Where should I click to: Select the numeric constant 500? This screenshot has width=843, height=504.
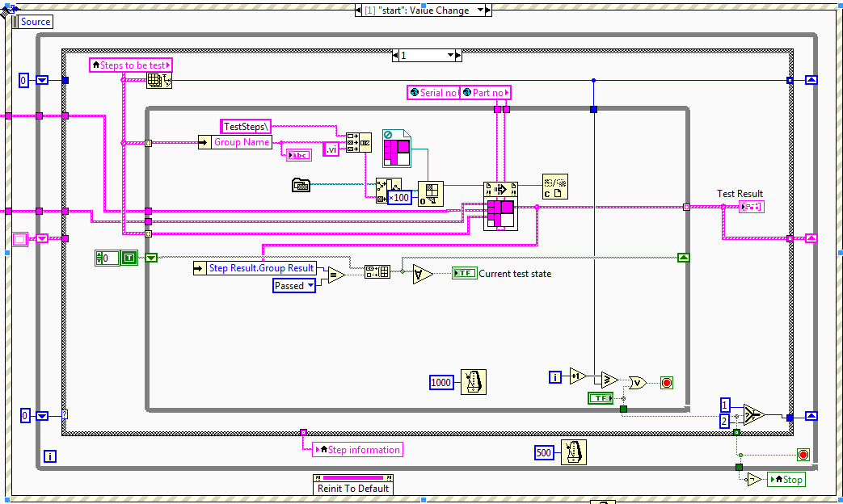[543, 452]
